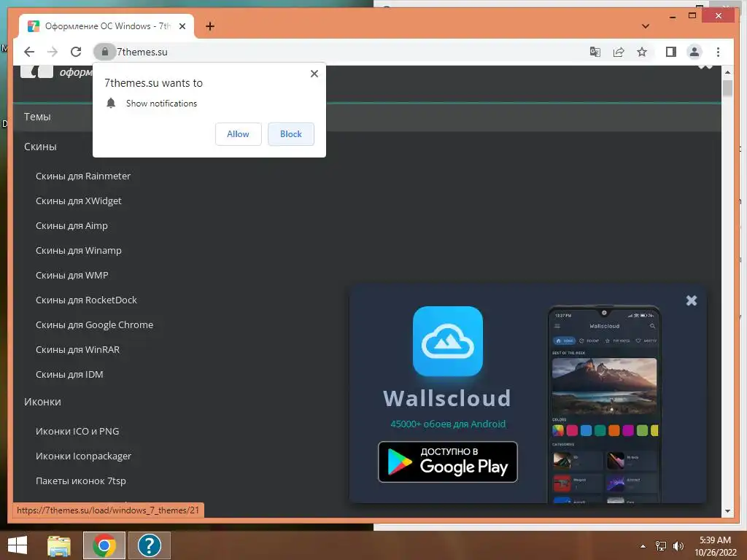Open the Темы menu section
This screenshot has width=747, height=560.
(x=37, y=117)
